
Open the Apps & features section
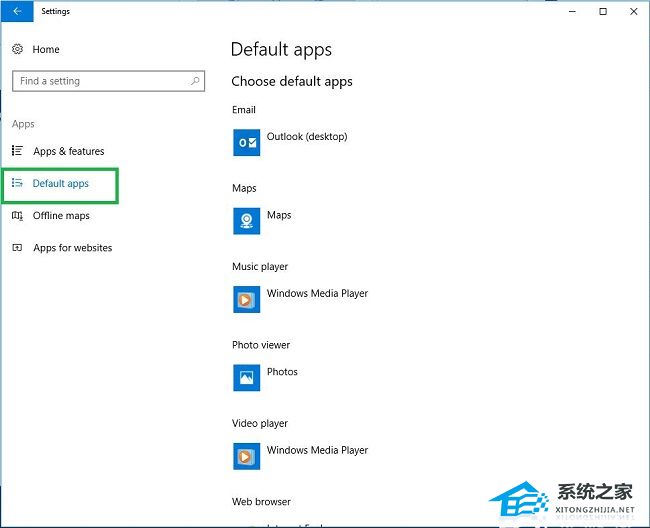tap(68, 151)
